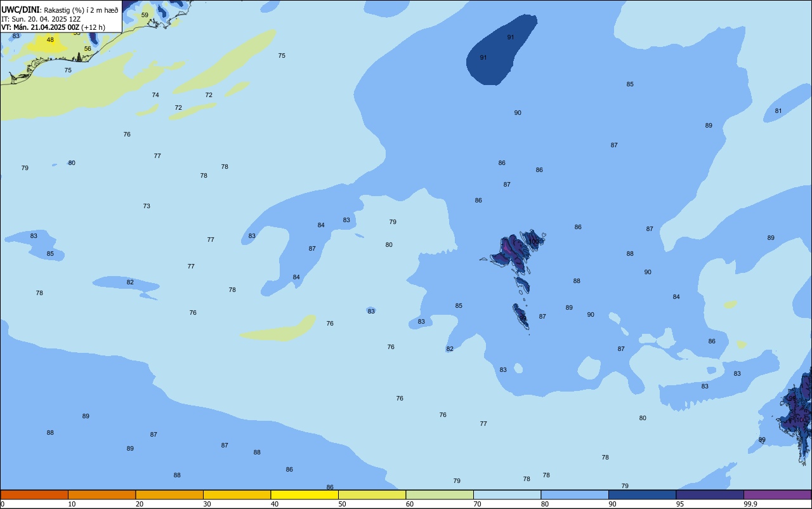Pick the 60–70 light green legend swatch
The width and height of the screenshot is (812, 509).
440,494
